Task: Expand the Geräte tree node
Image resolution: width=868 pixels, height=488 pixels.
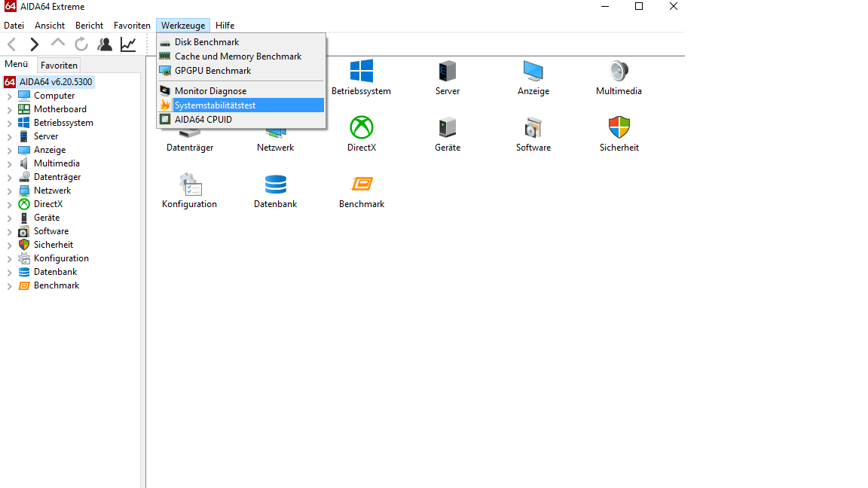Action: 9,218
